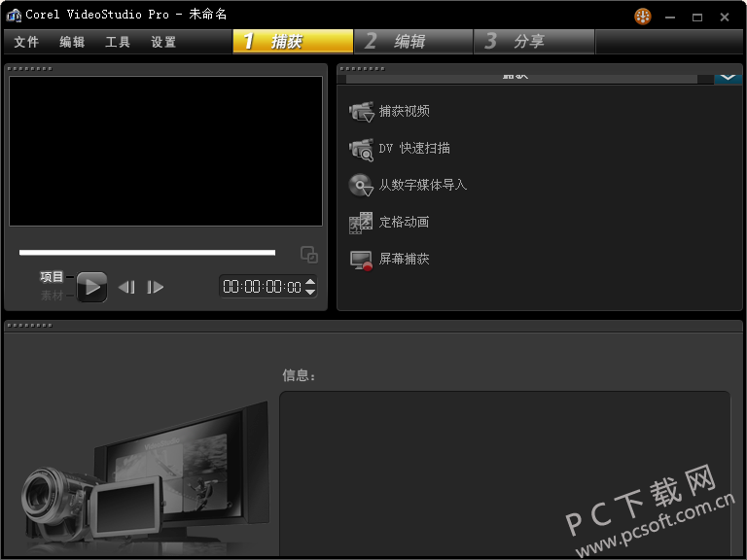Step back to the previous frame

126,287
